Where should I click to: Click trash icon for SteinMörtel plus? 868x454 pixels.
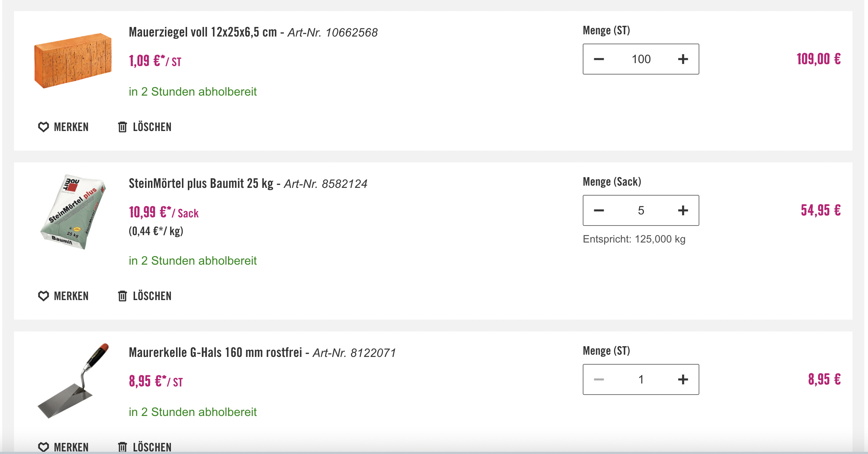(x=123, y=296)
